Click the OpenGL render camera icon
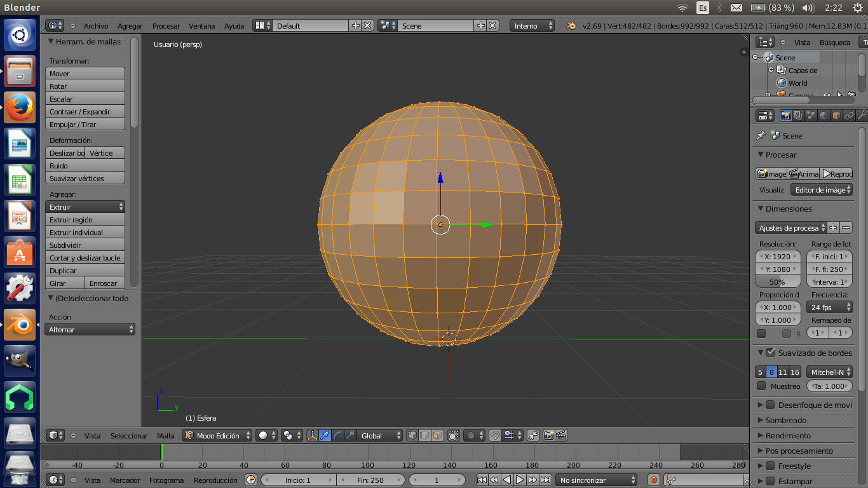Image resolution: width=868 pixels, height=488 pixels. [548, 436]
